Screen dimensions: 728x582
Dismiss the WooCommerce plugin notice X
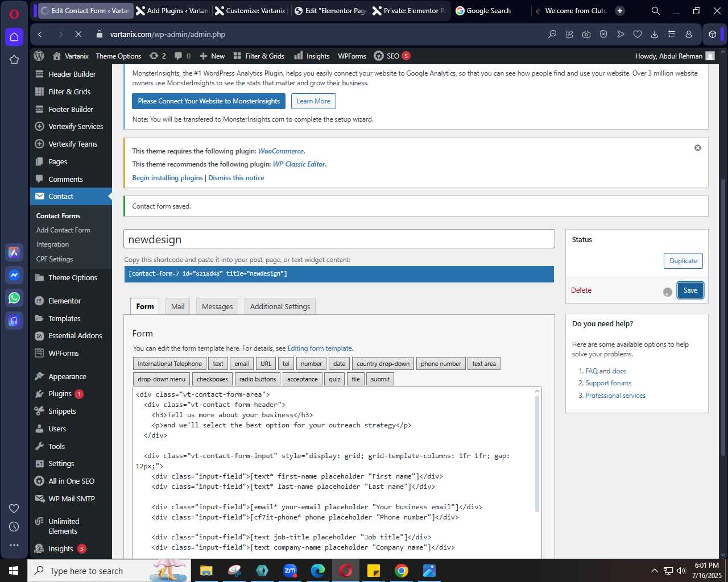pos(698,148)
